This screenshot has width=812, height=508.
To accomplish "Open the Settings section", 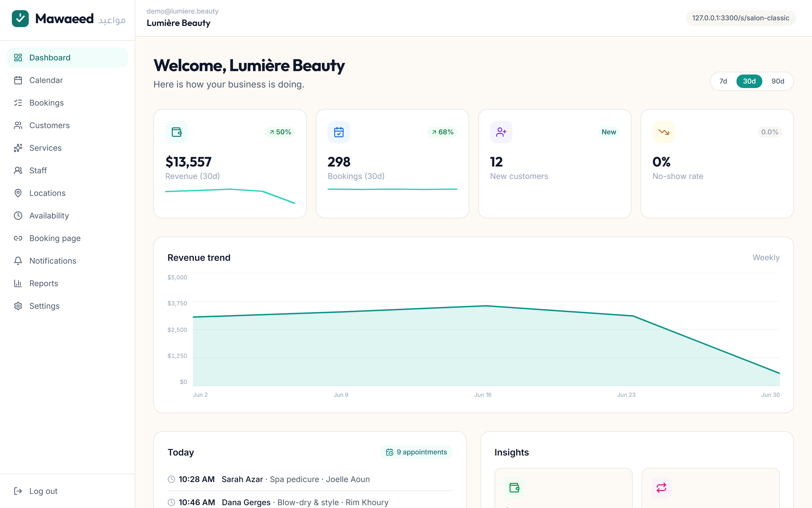I will pos(67,306).
